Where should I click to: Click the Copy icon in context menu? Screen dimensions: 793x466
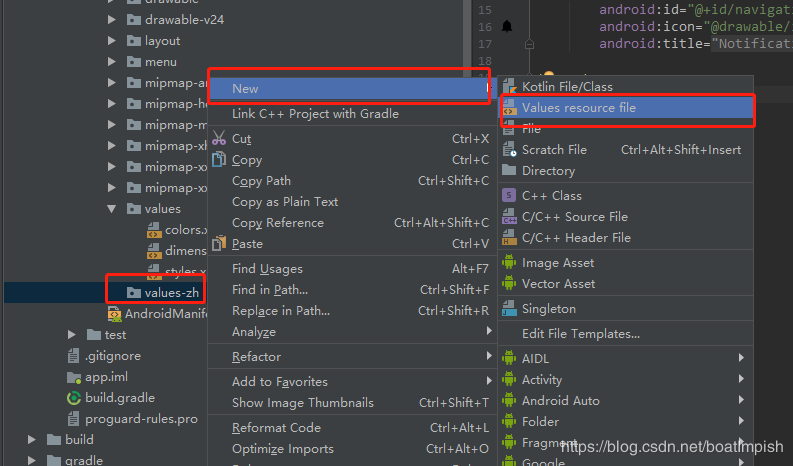[219, 159]
